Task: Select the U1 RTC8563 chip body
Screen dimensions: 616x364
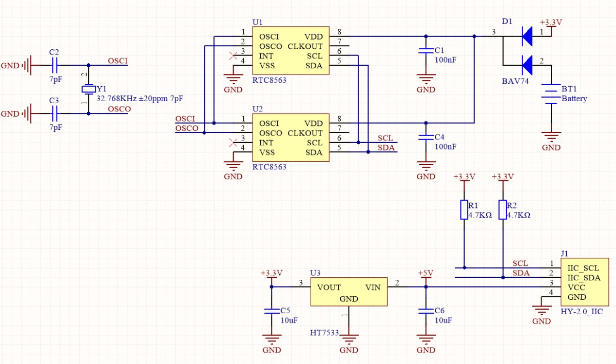Action: click(x=290, y=51)
